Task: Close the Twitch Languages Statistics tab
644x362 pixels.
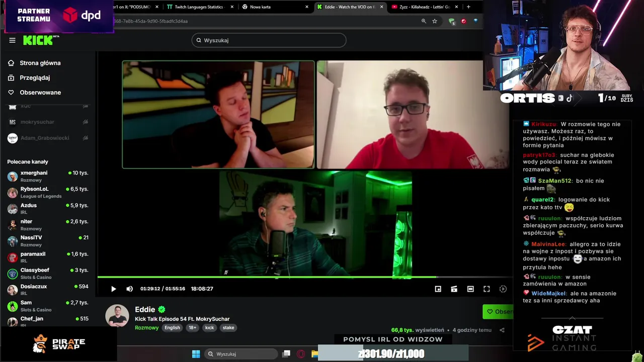Action: click(x=232, y=7)
